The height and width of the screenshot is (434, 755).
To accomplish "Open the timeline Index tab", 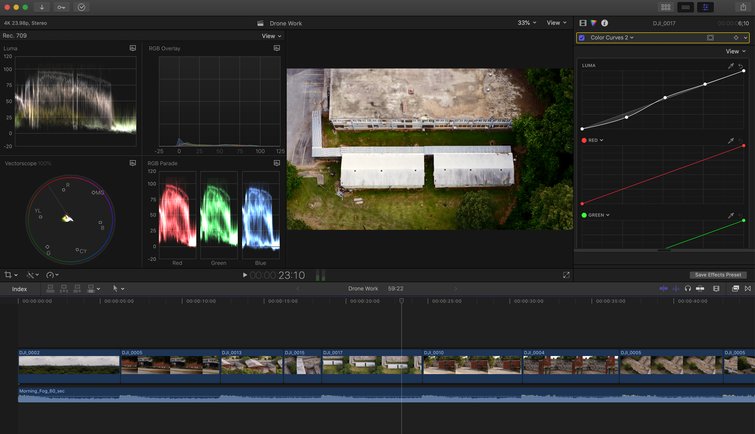I will (20, 289).
